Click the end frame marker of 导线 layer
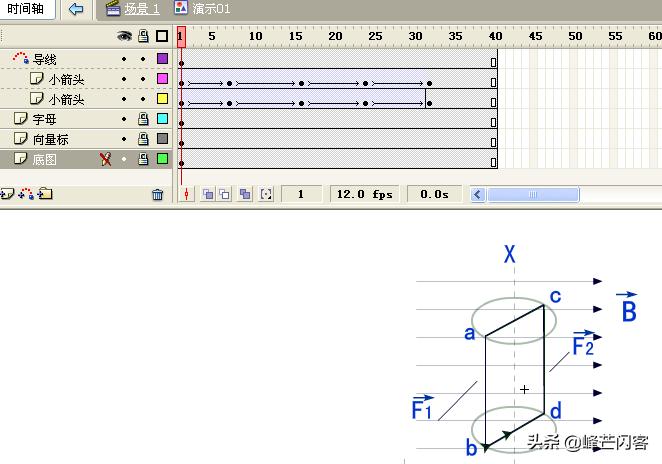The width and height of the screenshot is (662, 464). tap(493, 62)
